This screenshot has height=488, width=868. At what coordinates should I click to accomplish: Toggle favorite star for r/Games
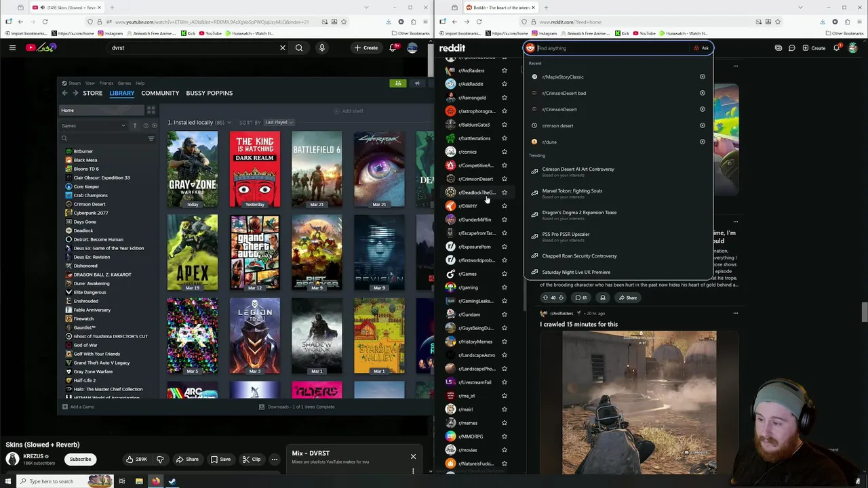(505, 274)
